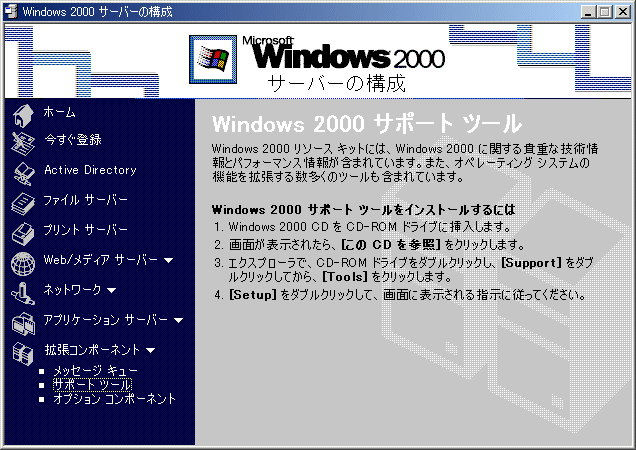Open the Active Directory link
The width and height of the screenshot is (636, 450).
(x=90, y=170)
